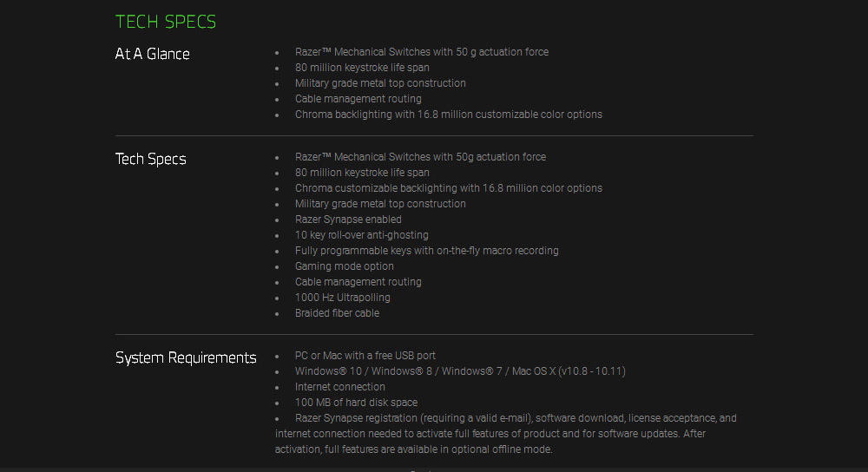The width and height of the screenshot is (868, 472).
Task: Click the At A Glance section title
Action: [152, 54]
